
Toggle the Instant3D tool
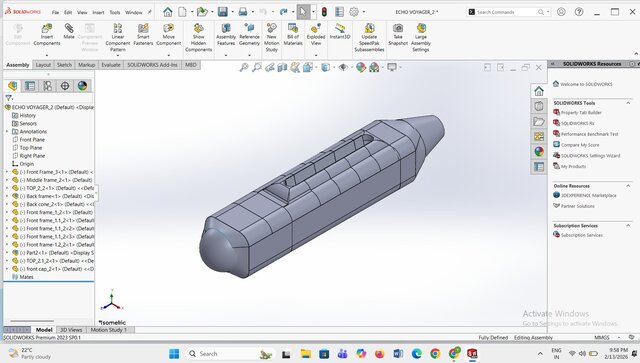click(340, 31)
